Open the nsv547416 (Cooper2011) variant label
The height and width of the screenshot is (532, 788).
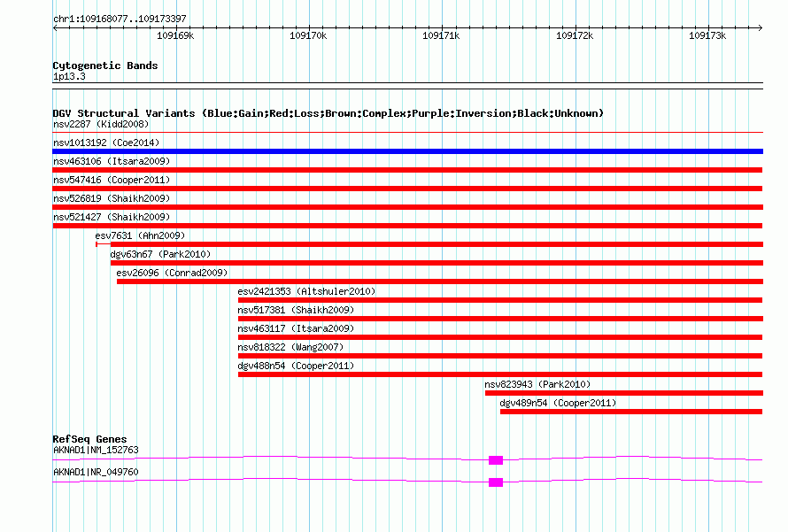pyautogui.click(x=112, y=180)
